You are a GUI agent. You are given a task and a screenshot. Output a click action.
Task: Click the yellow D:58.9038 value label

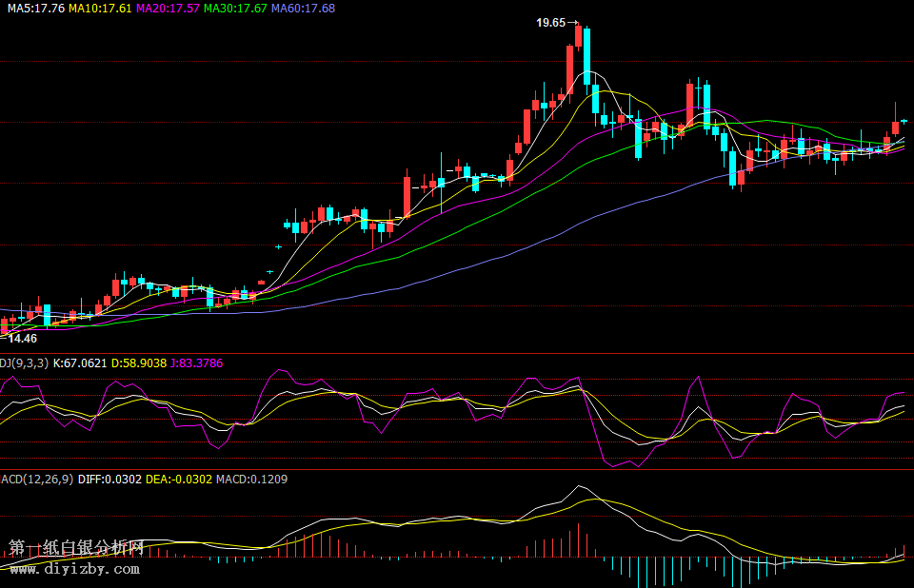tap(139, 363)
